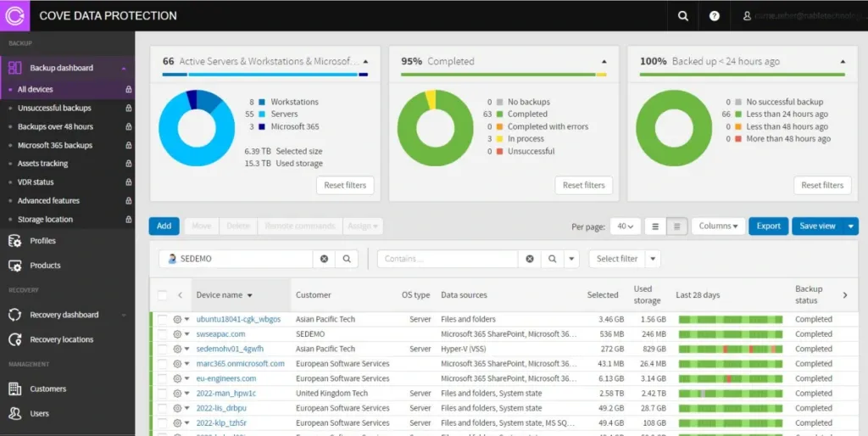The image size is (868, 436).
Task: Tick checkbox for sedemohv01_4gwfh device
Action: 162,349
